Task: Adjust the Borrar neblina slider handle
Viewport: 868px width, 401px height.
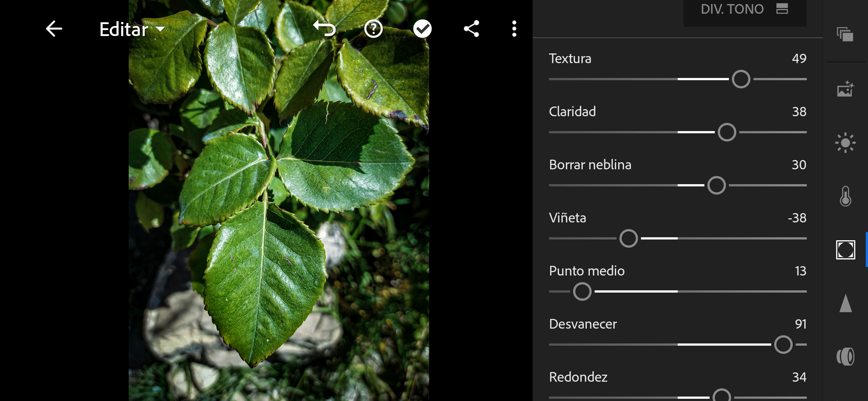Action: (x=717, y=185)
